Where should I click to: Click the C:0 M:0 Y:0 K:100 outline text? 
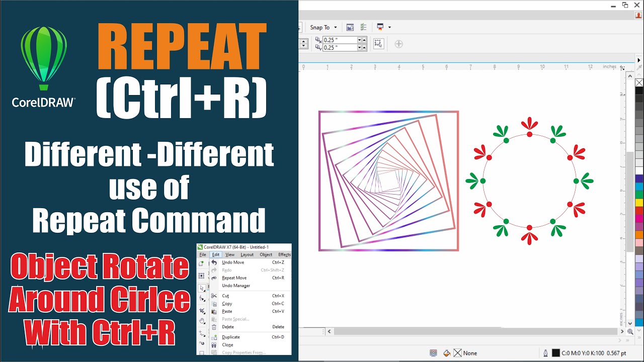[583, 353]
